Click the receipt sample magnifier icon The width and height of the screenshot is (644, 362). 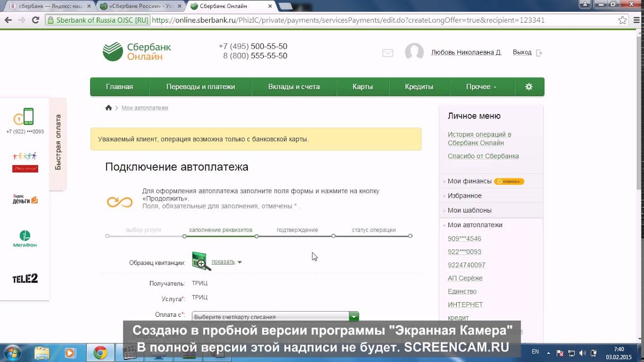201,261
